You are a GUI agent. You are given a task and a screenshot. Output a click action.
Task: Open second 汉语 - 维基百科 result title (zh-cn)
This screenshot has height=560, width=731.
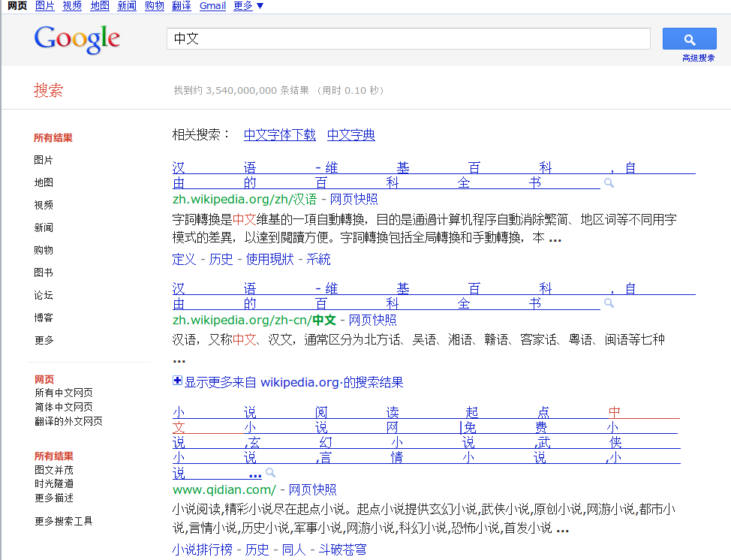pyautogui.click(x=434, y=296)
